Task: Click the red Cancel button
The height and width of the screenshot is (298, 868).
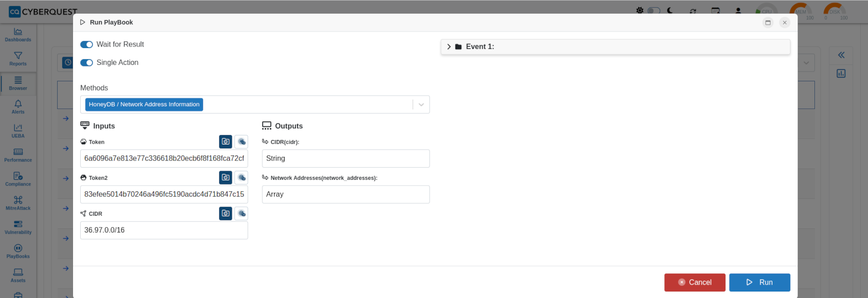Action: click(695, 282)
